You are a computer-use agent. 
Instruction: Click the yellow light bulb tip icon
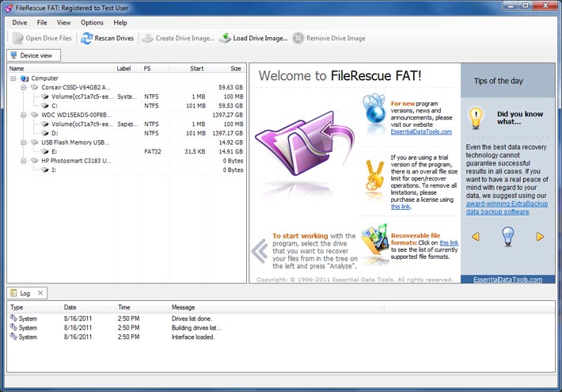[x=476, y=118]
